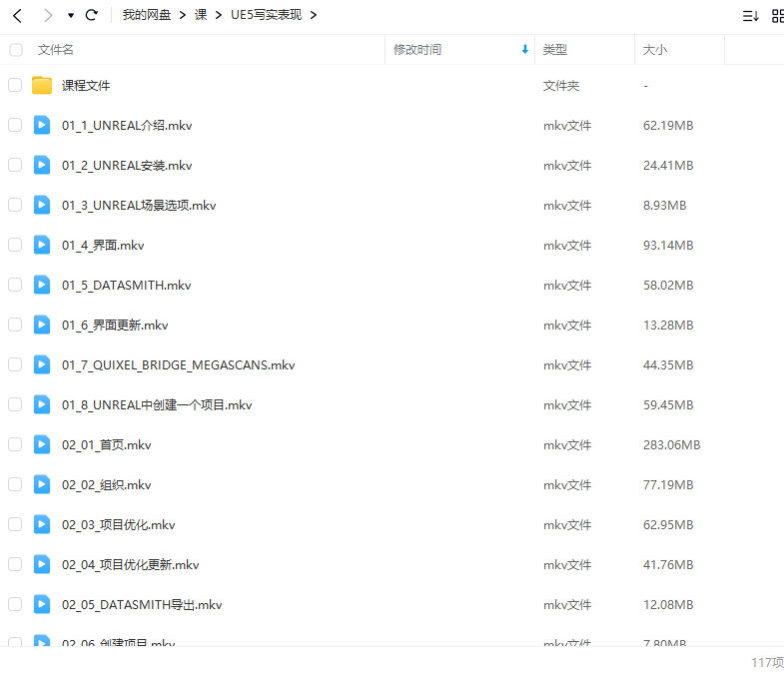This screenshot has height=674, width=784.
Task: Click the back navigation arrow
Action: pos(17,15)
